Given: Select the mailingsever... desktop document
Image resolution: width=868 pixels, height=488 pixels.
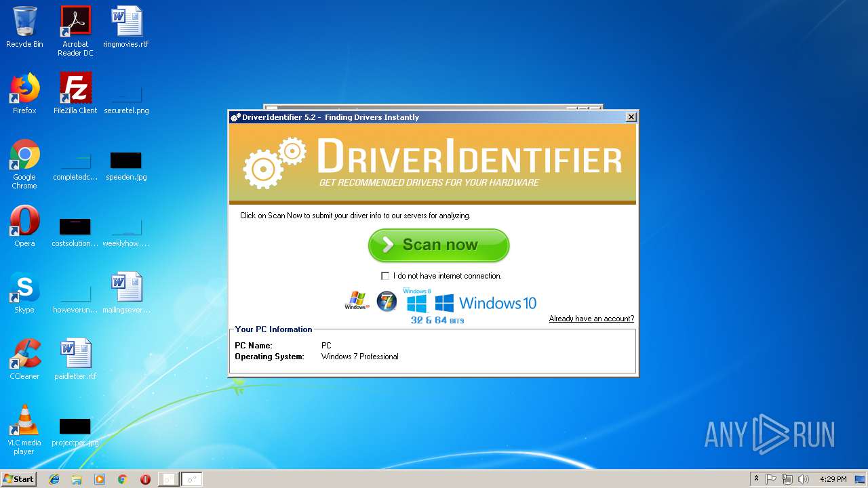Looking at the screenshot, I should (126, 293).
